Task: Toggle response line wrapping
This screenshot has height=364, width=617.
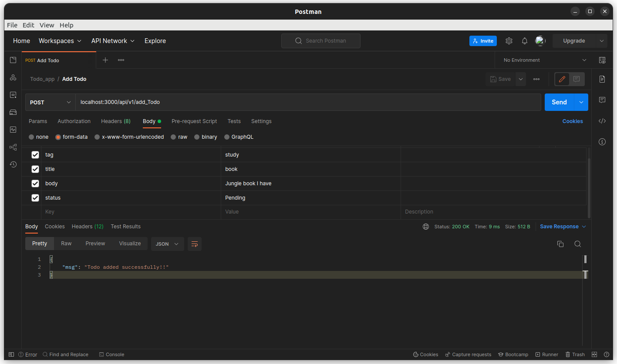Action: coord(195,244)
